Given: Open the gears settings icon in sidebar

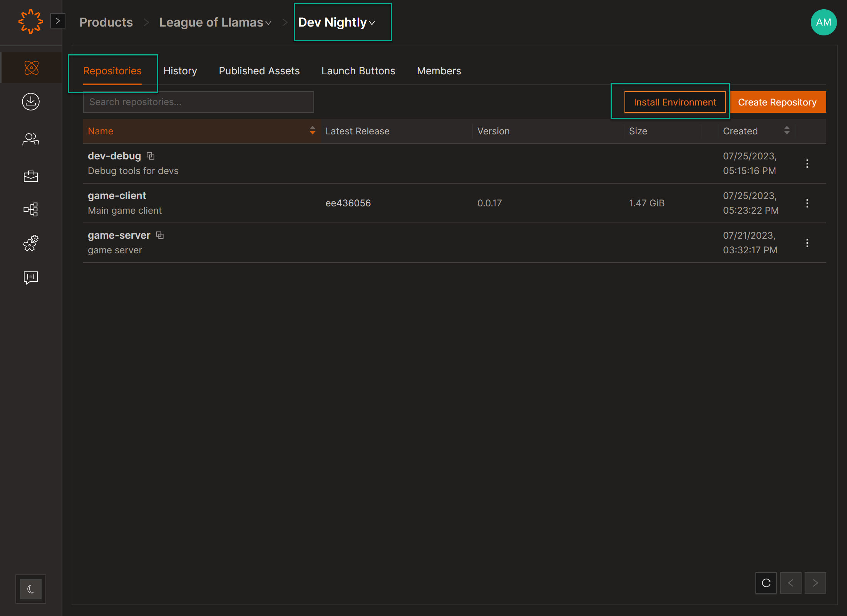Looking at the screenshot, I should click(31, 243).
